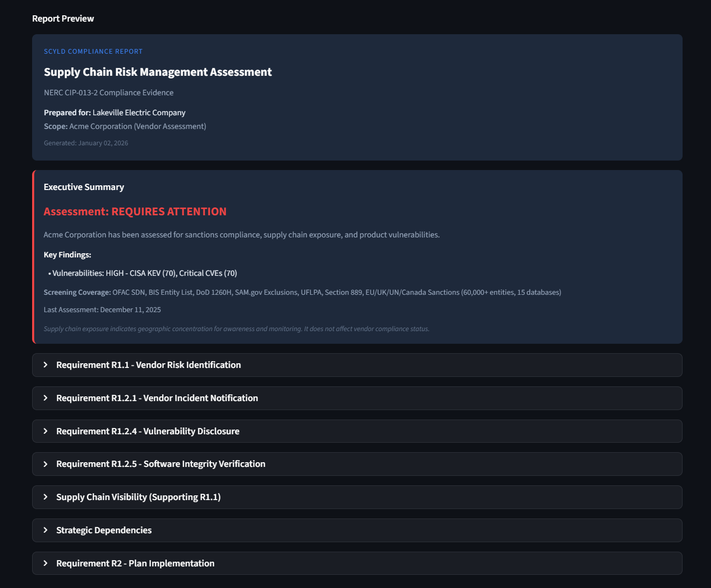
Task: Click the Vulnerabilities HIGH CISA KEV finding
Action: pyautogui.click(x=143, y=273)
